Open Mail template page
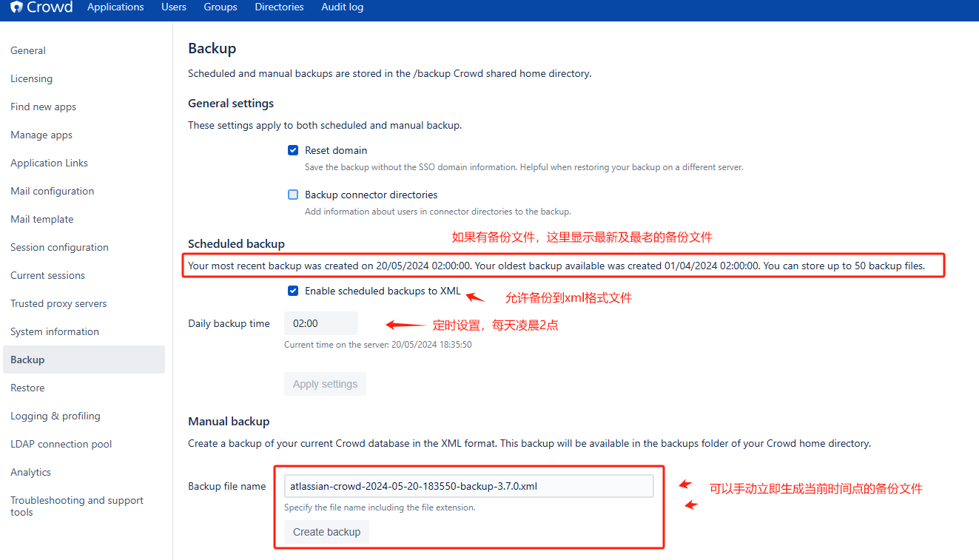Viewport: 979px width, 560px height. [x=41, y=219]
